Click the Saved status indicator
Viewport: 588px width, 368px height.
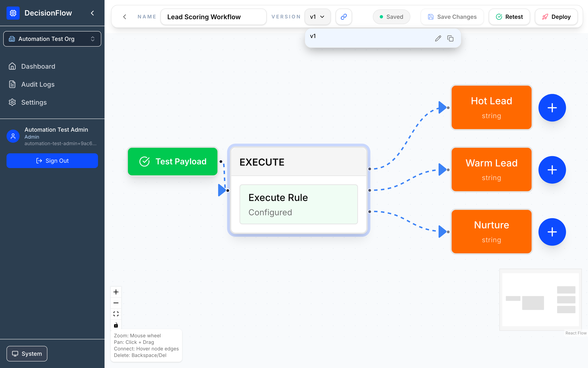tap(391, 17)
